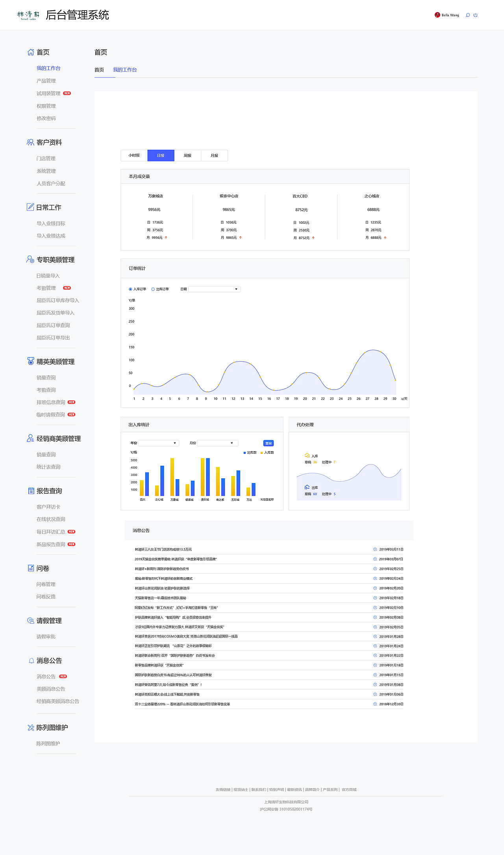Open 修改密码 in sidebar
The height and width of the screenshot is (855, 504).
click(46, 118)
